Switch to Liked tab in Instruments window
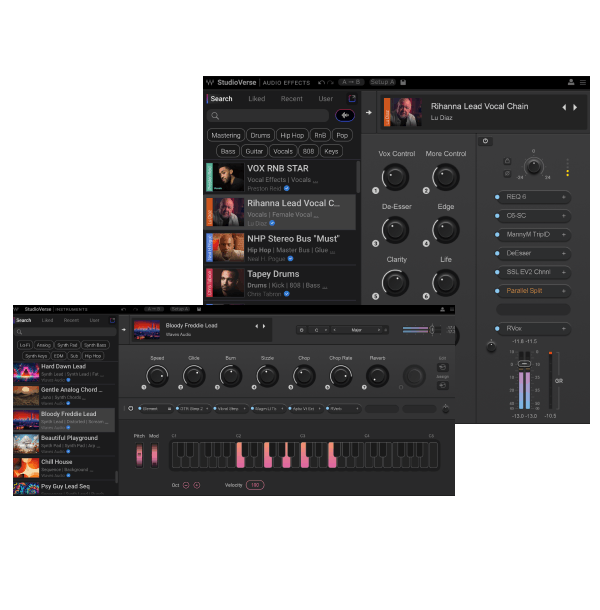This screenshot has width=600, height=610. click(47, 320)
